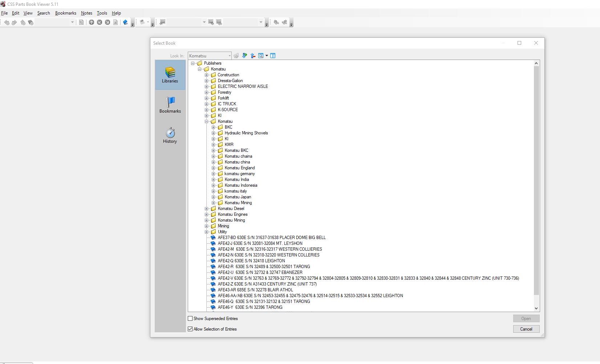600x364 pixels.
Task: Click the blue book icon of AFE37-BD 630E entry
Action: coord(213,238)
